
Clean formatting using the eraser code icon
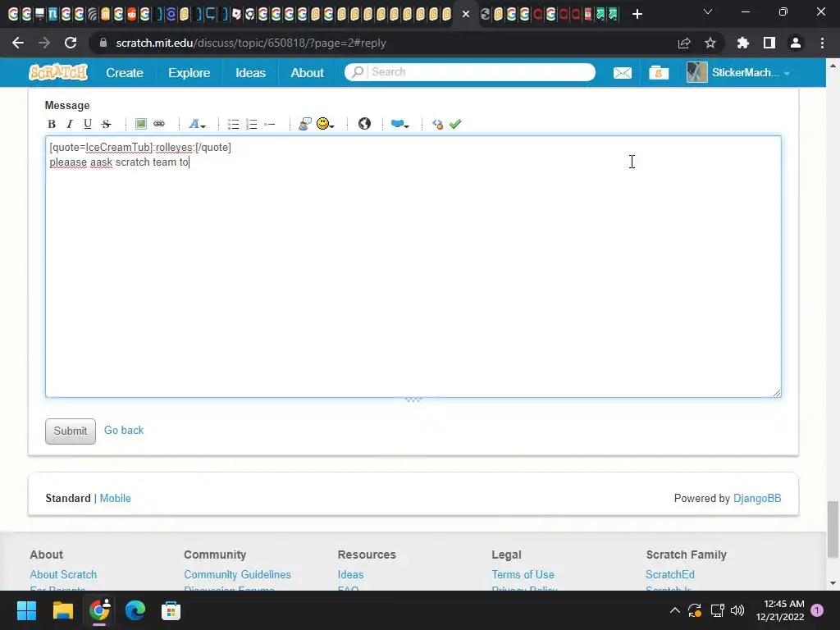(437, 124)
